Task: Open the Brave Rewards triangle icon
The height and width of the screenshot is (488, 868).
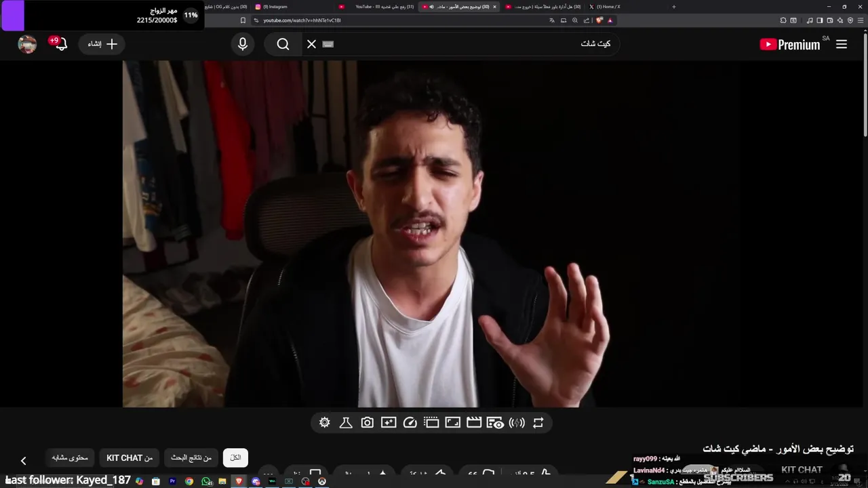Action: (x=610, y=20)
